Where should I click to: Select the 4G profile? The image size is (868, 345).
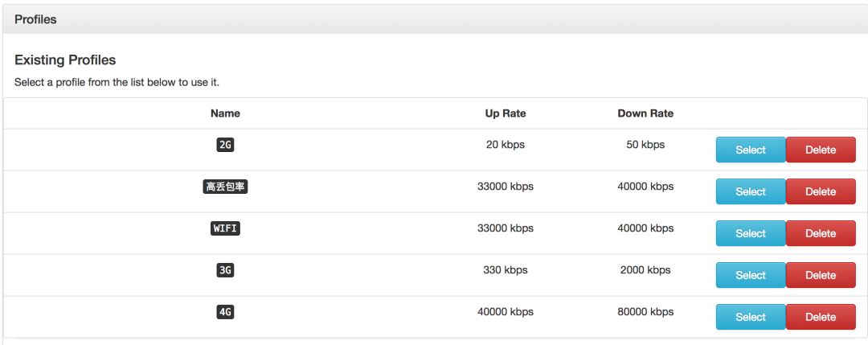(x=750, y=317)
